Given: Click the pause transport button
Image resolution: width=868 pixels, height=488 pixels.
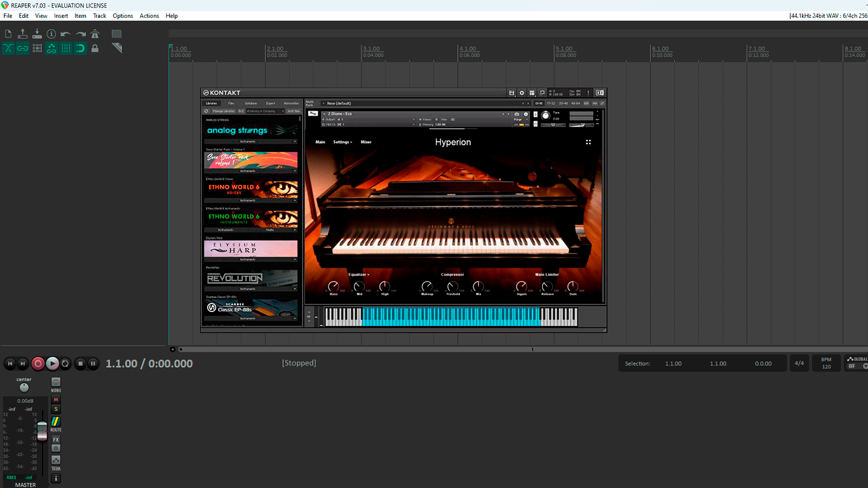Looking at the screenshot, I should 93,363.
